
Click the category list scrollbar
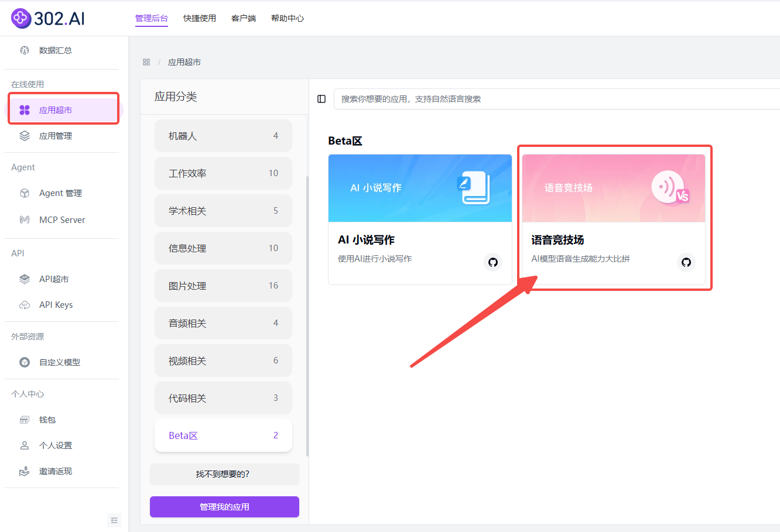[307, 316]
